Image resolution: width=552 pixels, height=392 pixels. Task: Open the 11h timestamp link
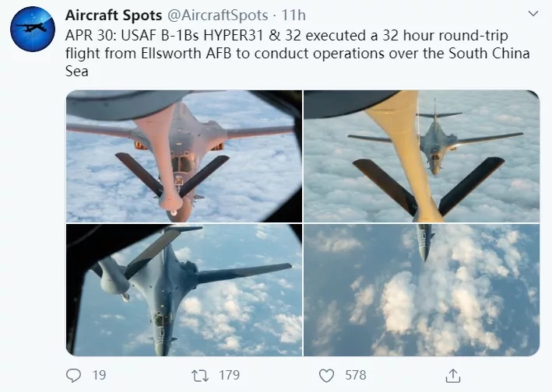pyautogui.click(x=294, y=15)
